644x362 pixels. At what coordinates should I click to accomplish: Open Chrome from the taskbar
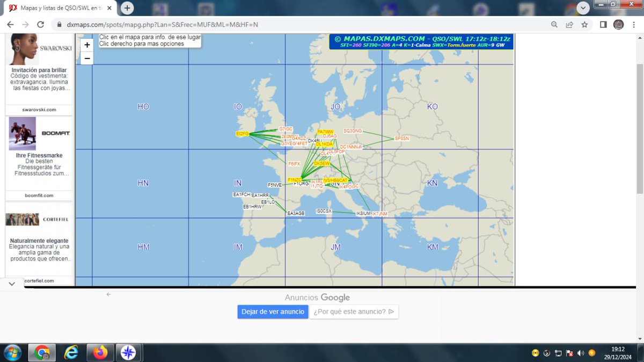tap(42, 353)
